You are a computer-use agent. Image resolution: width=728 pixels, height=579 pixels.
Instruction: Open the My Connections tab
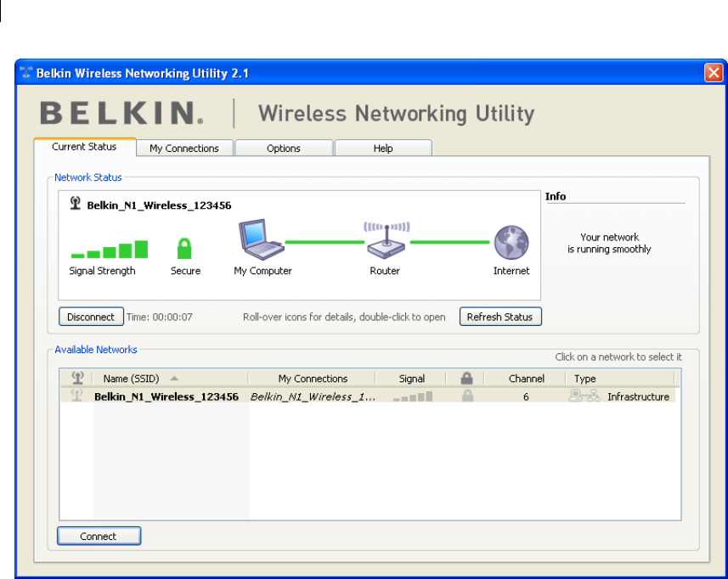pos(184,149)
